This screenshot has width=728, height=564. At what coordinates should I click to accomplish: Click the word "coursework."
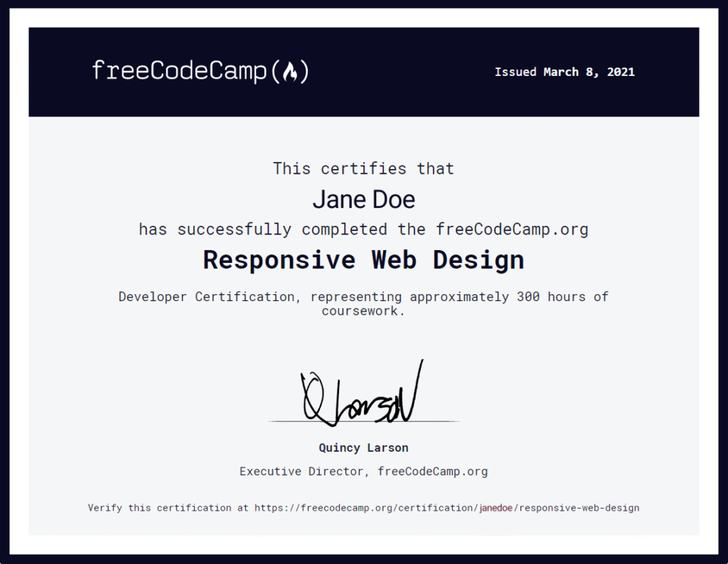click(363, 311)
